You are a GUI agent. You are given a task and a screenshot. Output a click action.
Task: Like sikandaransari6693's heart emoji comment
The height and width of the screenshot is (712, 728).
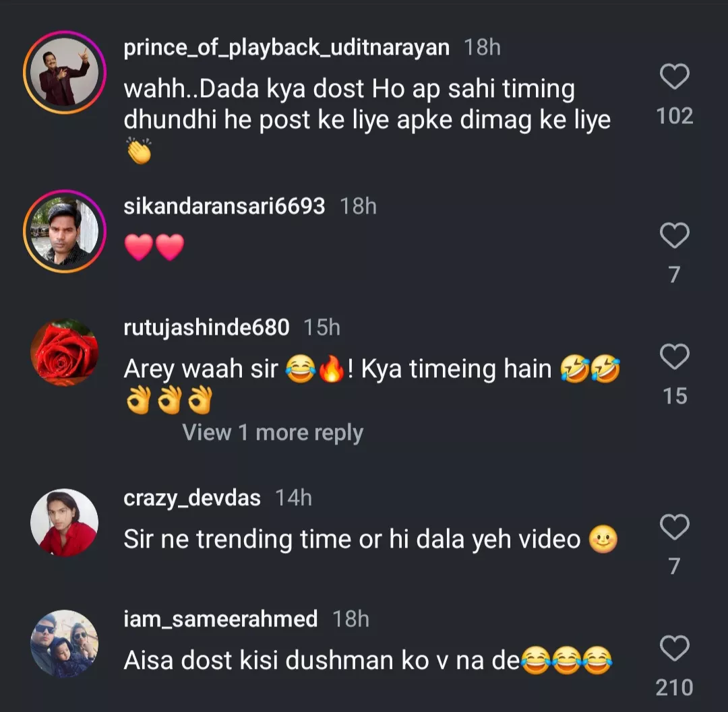[x=674, y=236]
